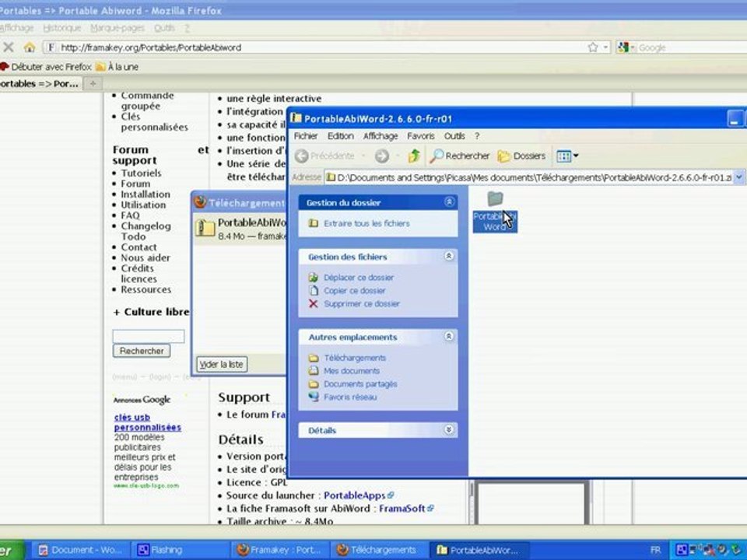The width and height of the screenshot is (747, 560).
Task: Open the clés usb personnalisées ad link
Action: (x=148, y=422)
